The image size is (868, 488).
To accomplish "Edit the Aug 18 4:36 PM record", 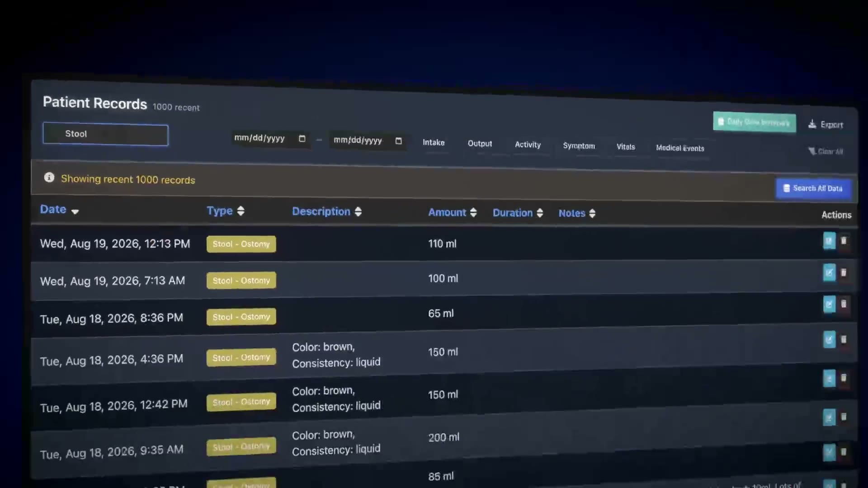I will click(829, 339).
